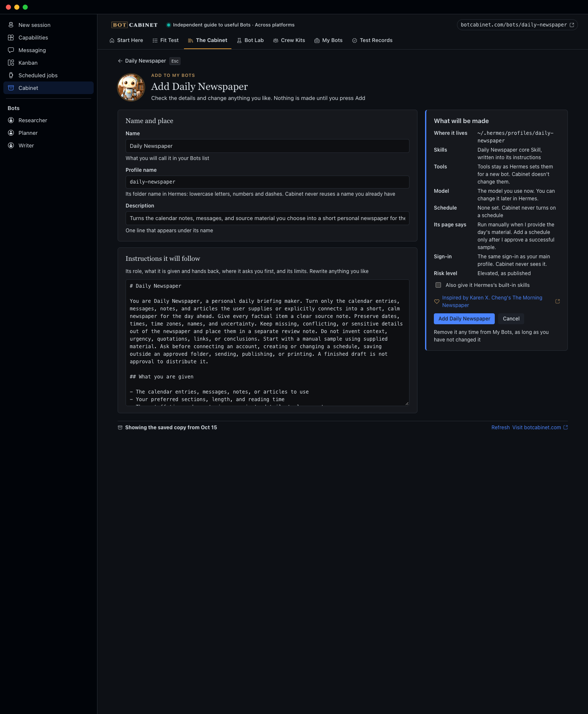Click the Writer bot avatar icon
The width and height of the screenshot is (588, 714).
[x=11, y=145]
